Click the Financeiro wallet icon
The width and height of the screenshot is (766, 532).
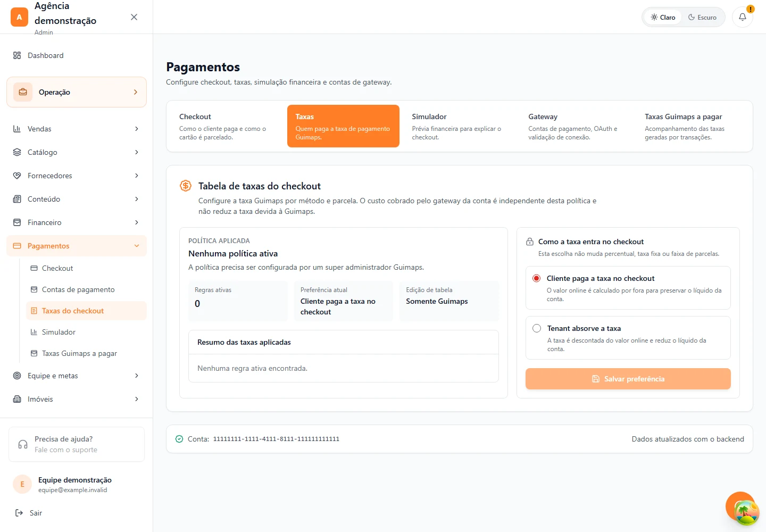[x=17, y=222]
